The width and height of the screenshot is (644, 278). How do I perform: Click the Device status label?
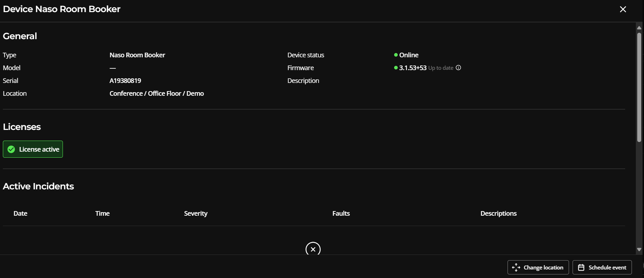pos(306,55)
